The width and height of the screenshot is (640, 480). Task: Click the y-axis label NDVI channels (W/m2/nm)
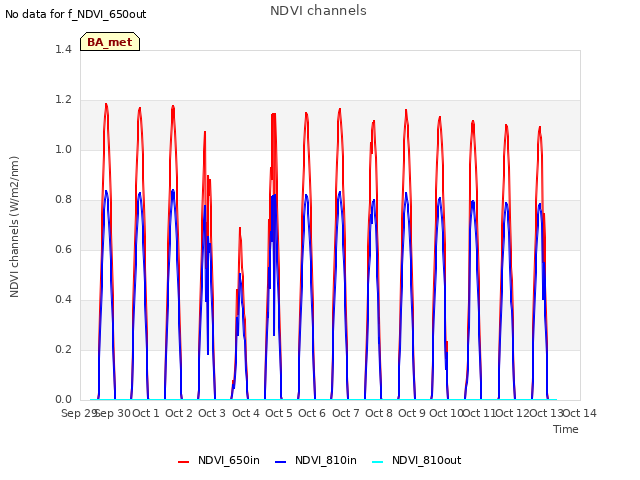[14, 227]
